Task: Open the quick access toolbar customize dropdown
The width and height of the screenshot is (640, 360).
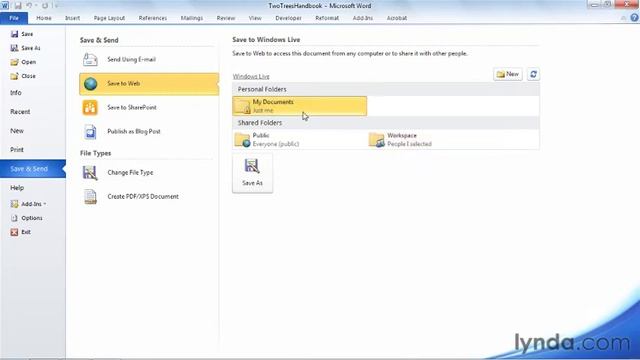Action: point(56,6)
